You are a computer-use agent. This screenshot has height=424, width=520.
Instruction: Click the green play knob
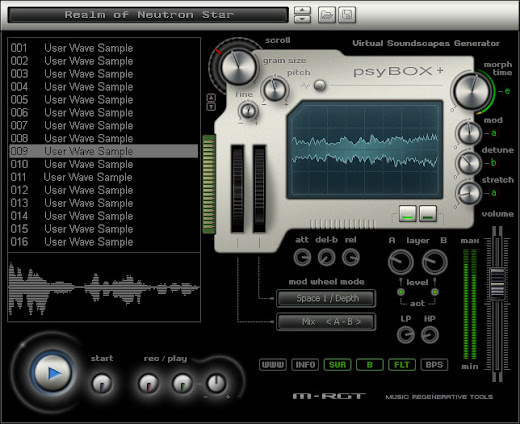(182, 383)
